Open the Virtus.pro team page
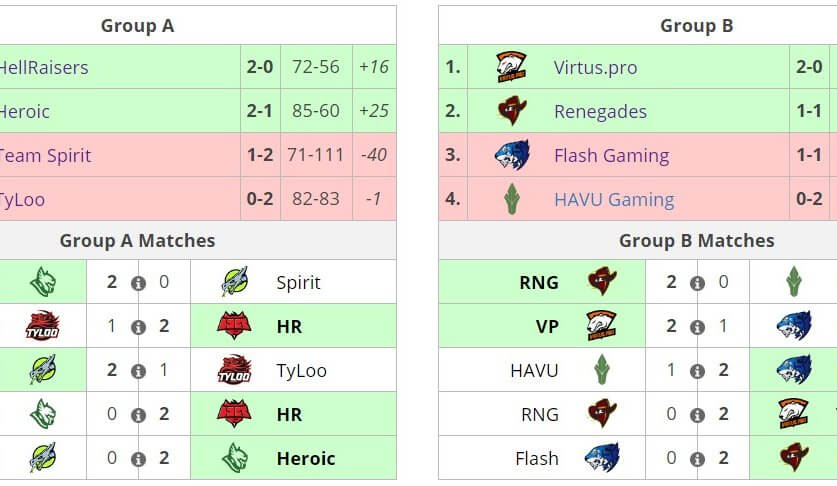The height and width of the screenshot is (486, 837). [595, 68]
